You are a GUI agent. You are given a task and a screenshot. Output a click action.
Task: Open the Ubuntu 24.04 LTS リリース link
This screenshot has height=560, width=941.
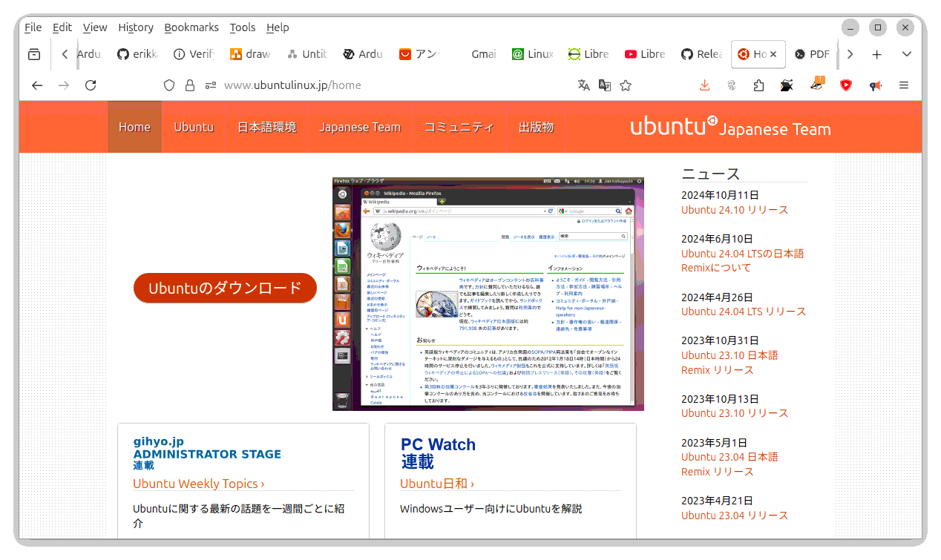tap(744, 312)
